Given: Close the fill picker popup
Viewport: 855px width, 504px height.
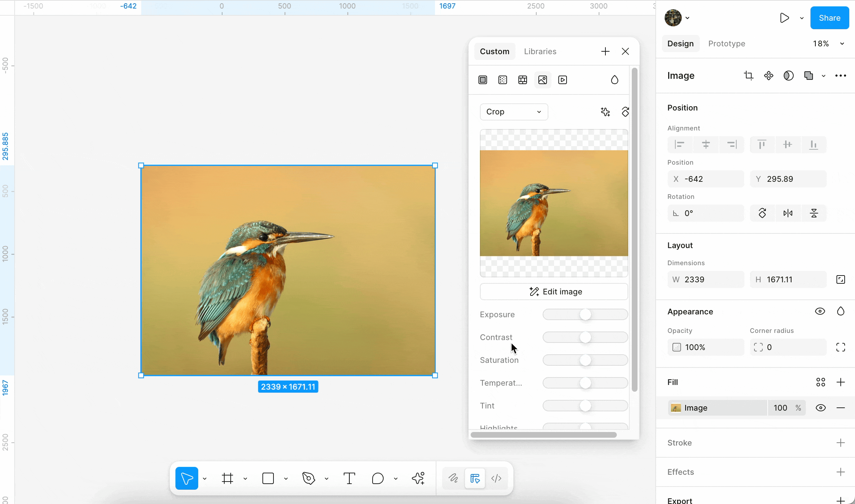Looking at the screenshot, I should [x=625, y=51].
